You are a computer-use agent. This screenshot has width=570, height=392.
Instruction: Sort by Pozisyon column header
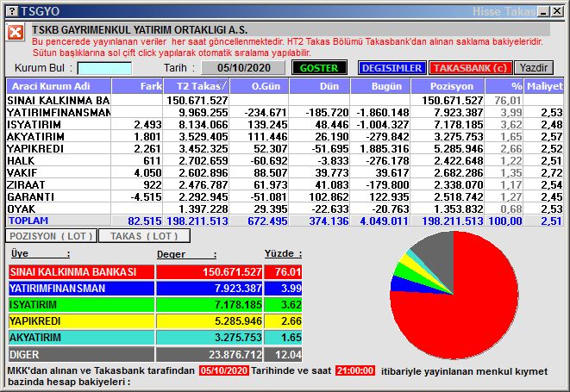[x=448, y=86]
